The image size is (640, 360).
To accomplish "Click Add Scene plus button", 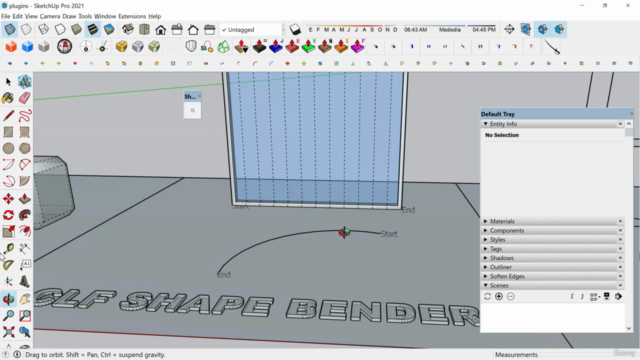I will point(499,296).
